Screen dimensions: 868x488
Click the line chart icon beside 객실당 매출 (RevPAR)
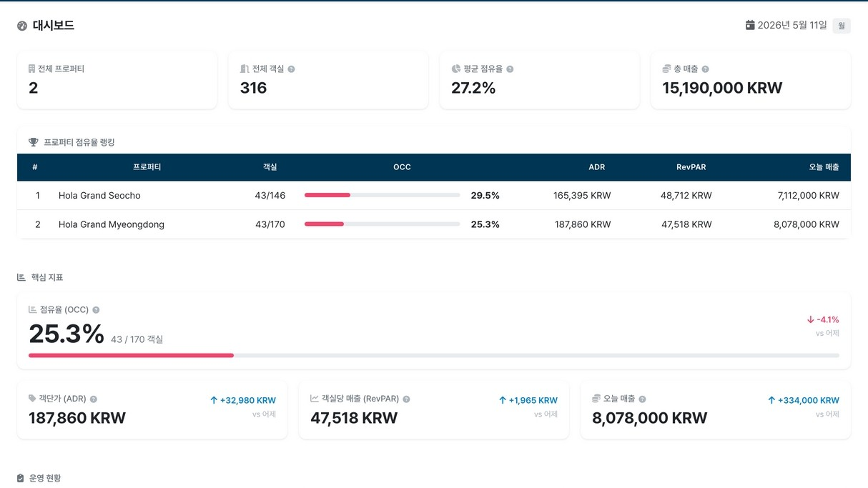click(x=315, y=399)
